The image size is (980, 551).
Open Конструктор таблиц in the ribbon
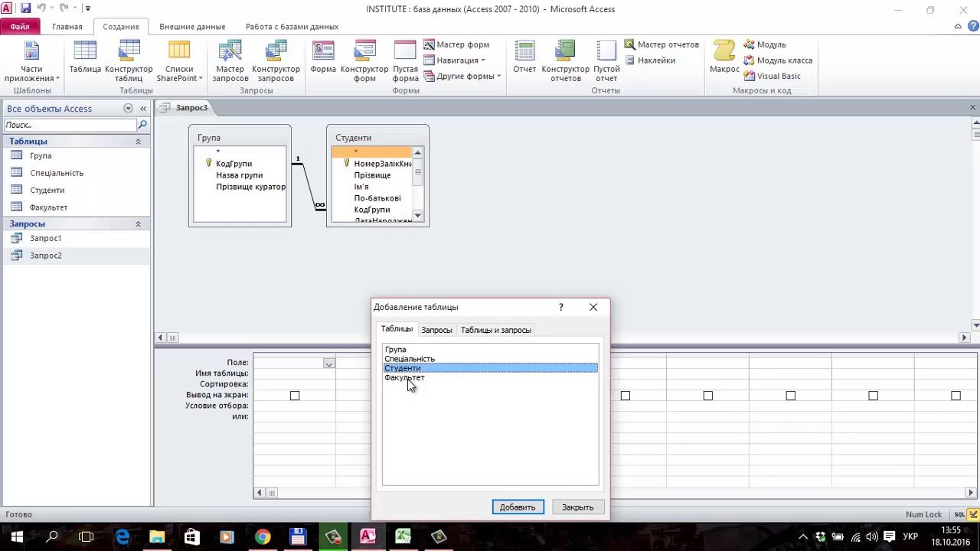point(129,61)
